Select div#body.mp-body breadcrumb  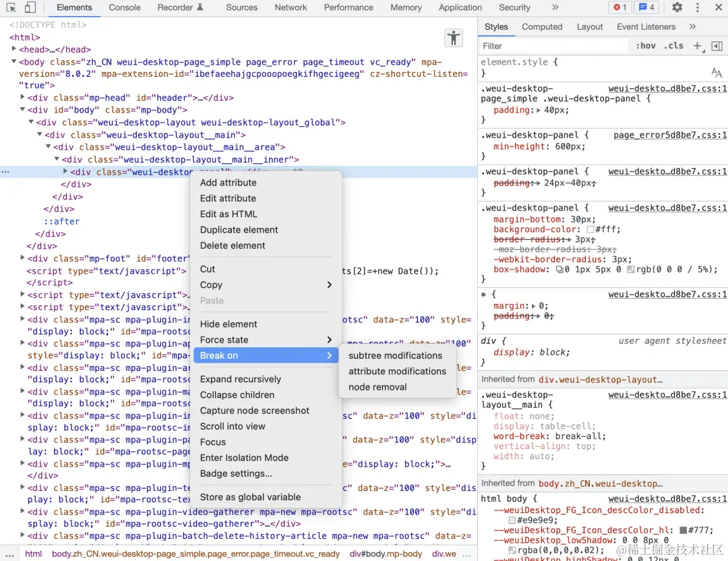386,554
